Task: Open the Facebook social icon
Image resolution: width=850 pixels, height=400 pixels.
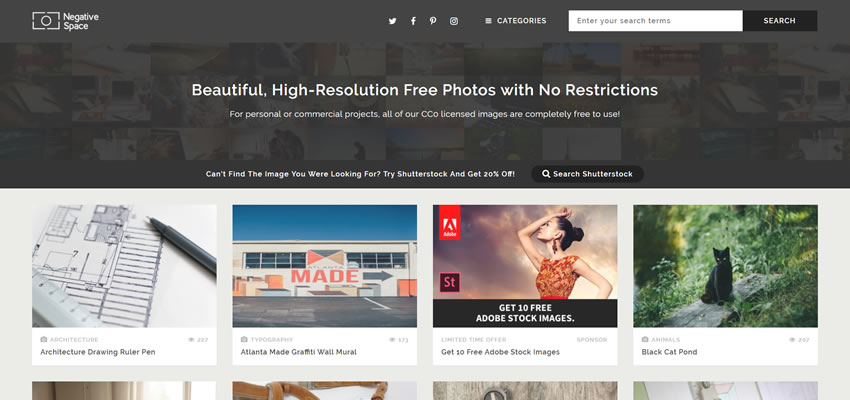Action: 413,21
